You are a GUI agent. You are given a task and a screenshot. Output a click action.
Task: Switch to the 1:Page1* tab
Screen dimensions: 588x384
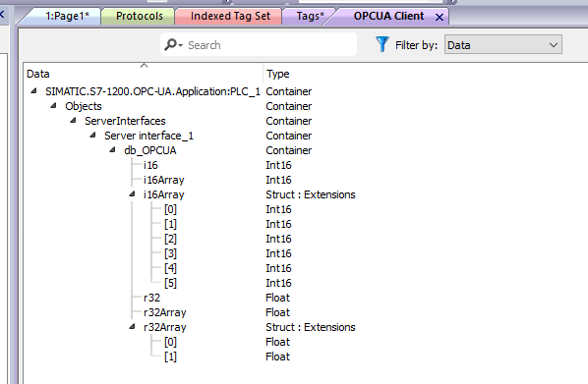coord(67,16)
